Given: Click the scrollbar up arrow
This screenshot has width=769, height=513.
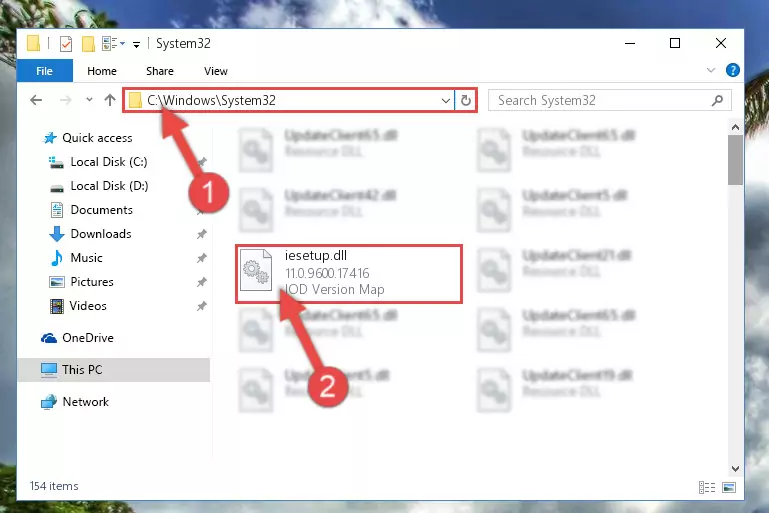Looking at the screenshot, I should tap(735, 128).
